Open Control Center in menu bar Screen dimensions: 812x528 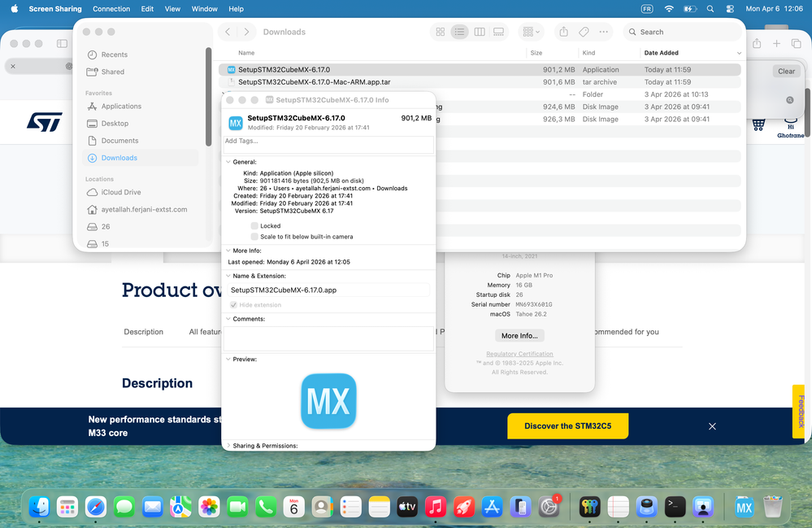pyautogui.click(x=730, y=9)
